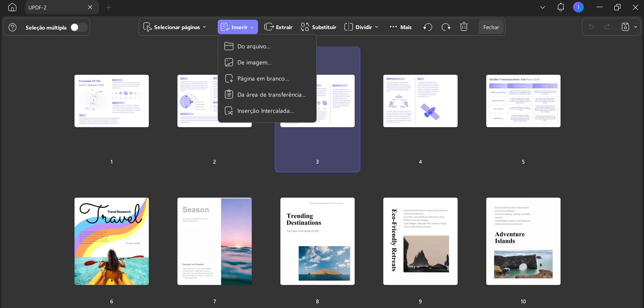Select the Trend Research Travel page thumbnail
This screenshot has width=644, height=308.
[111, 241]
